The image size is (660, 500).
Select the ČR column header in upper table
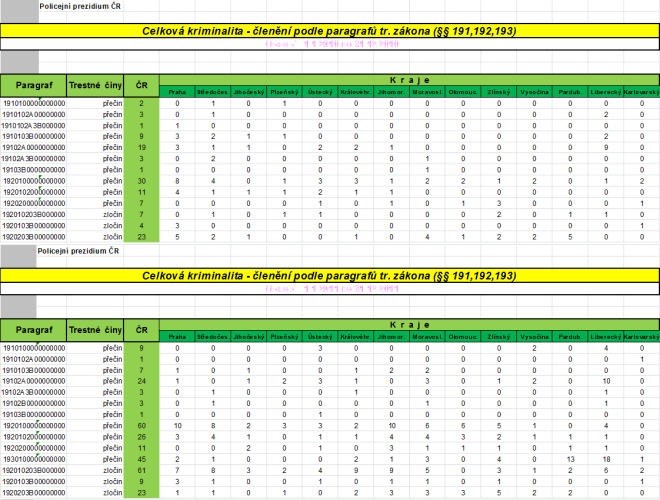pyautogui.click(x=142, y=82)
